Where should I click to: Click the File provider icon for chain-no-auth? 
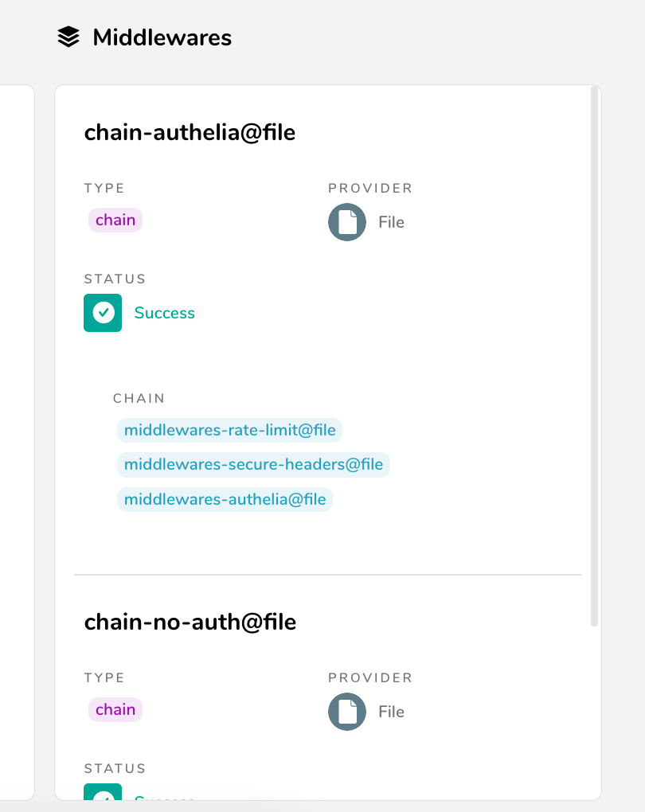pyautogui.click(x=346, y=712)
